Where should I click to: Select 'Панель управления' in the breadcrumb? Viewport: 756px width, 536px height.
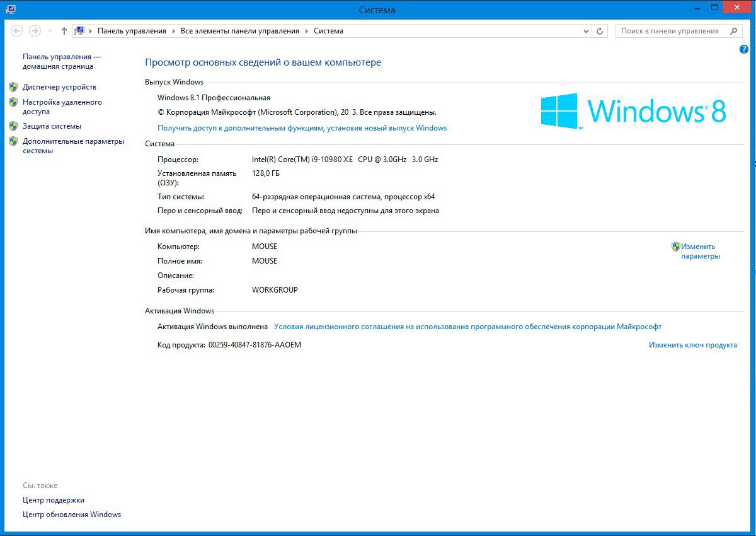[132, 31]
